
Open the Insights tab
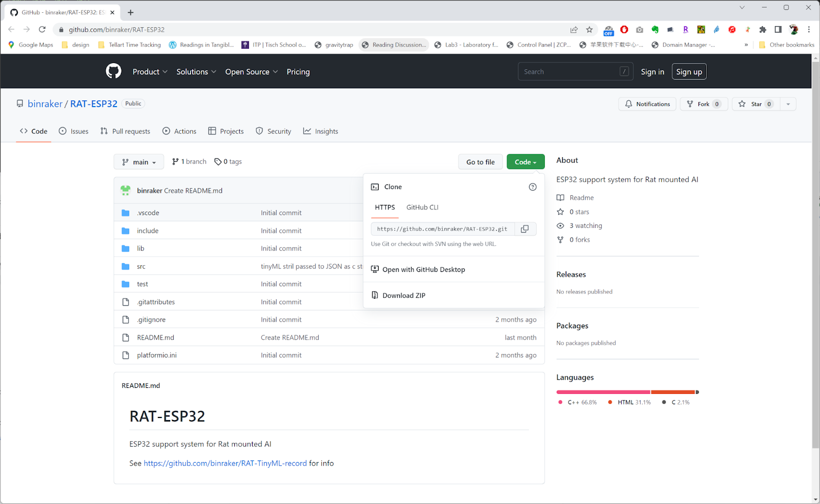click(321, 131)
